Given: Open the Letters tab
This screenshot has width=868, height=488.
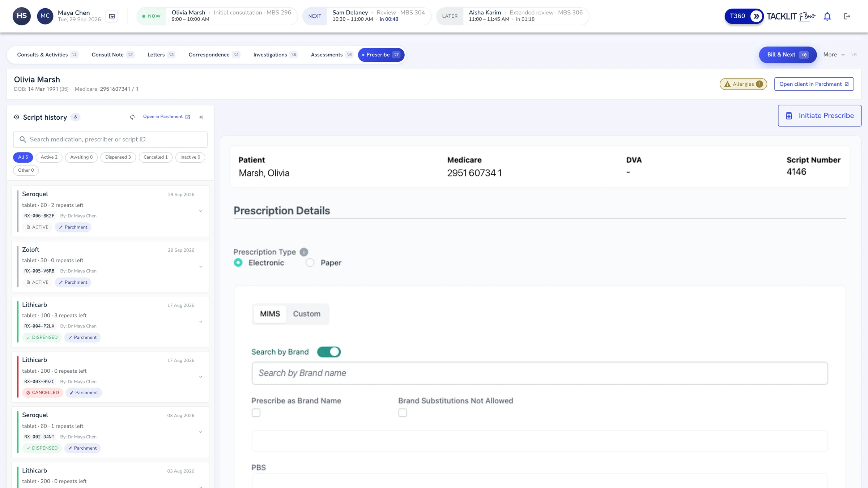Looking at the screenshot, I should [161, 55].
